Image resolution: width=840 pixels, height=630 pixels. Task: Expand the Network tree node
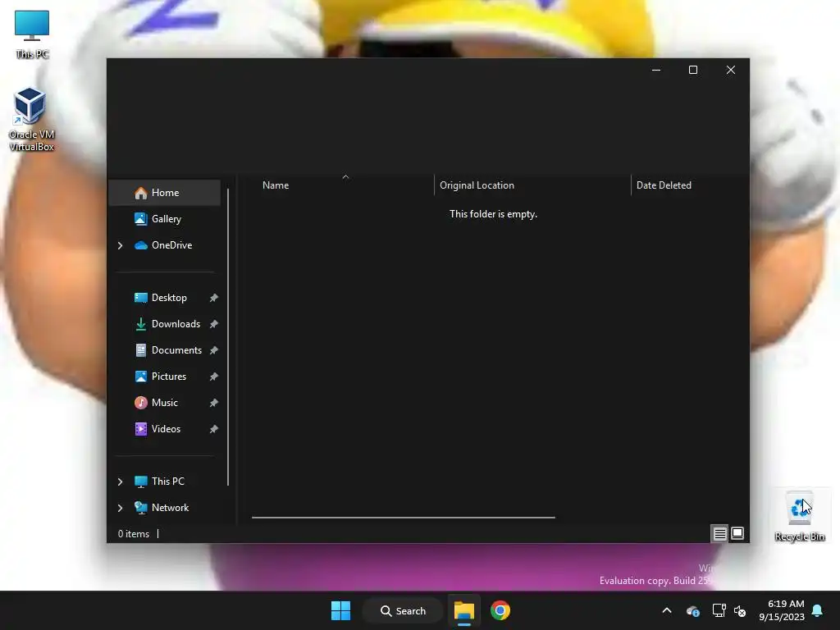[120, 508]
